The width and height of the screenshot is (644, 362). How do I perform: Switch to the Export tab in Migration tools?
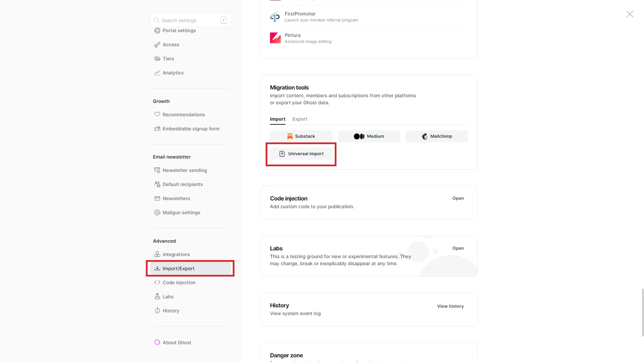300,119
